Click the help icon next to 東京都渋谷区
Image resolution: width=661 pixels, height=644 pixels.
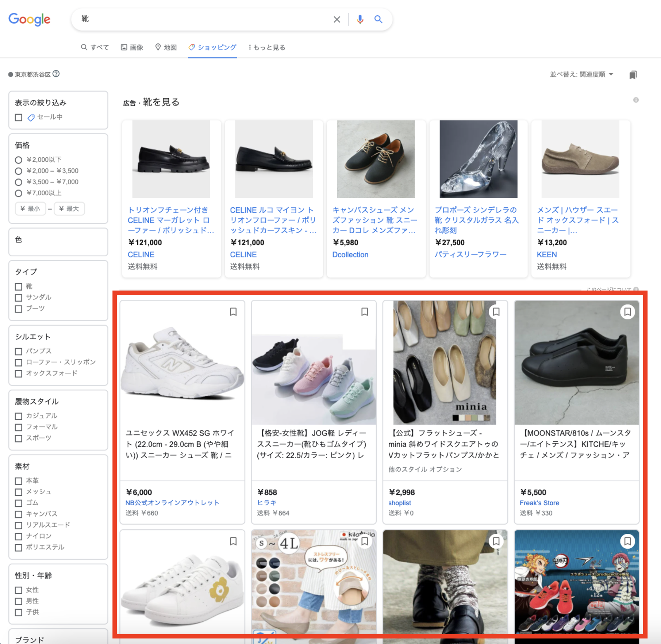56,74
